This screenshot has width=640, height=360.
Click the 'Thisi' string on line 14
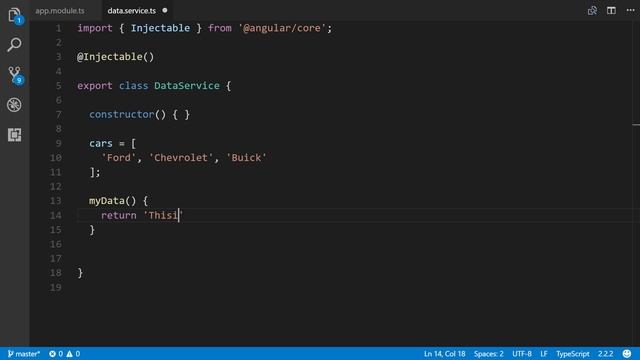(163, 215)
